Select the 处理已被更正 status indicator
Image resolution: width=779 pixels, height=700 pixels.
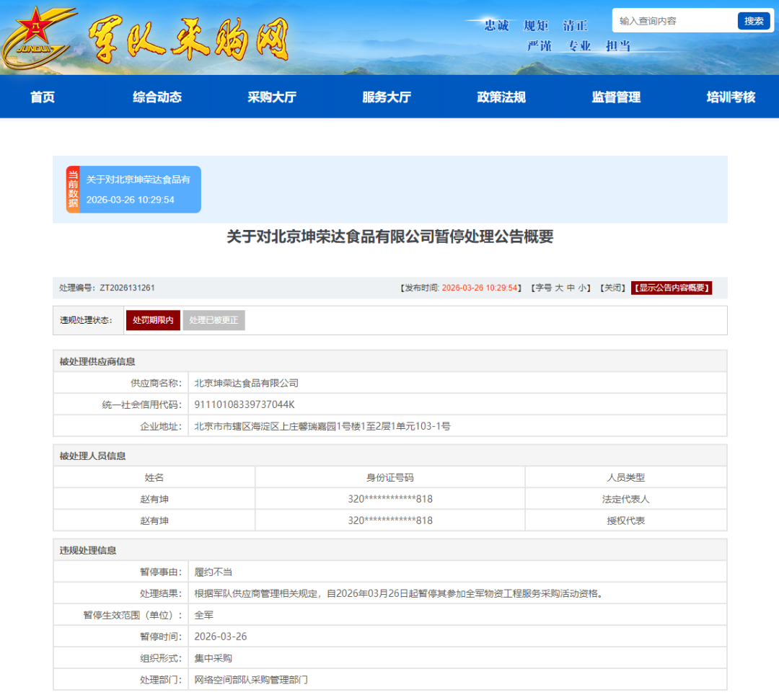coord(214,320)
